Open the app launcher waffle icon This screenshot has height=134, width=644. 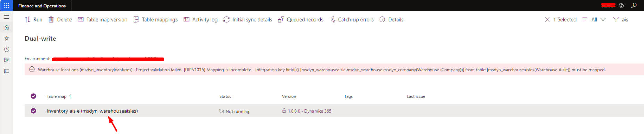[6, 6]
